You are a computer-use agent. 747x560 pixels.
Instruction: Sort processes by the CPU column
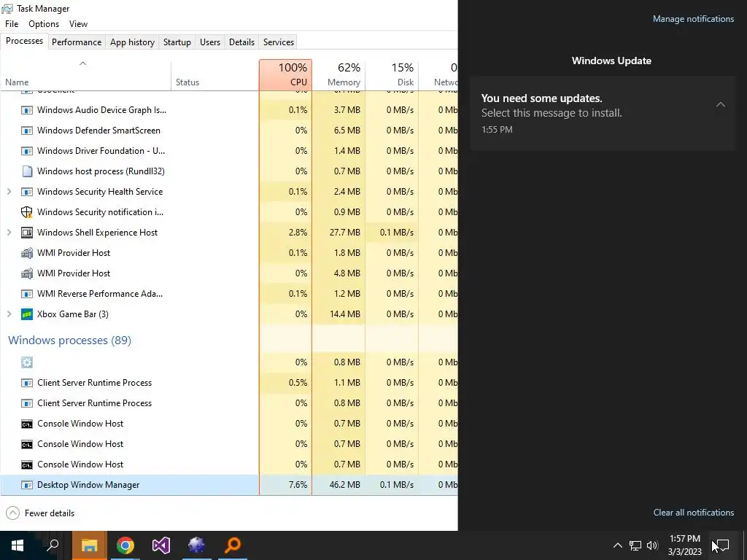coord(286,75)
